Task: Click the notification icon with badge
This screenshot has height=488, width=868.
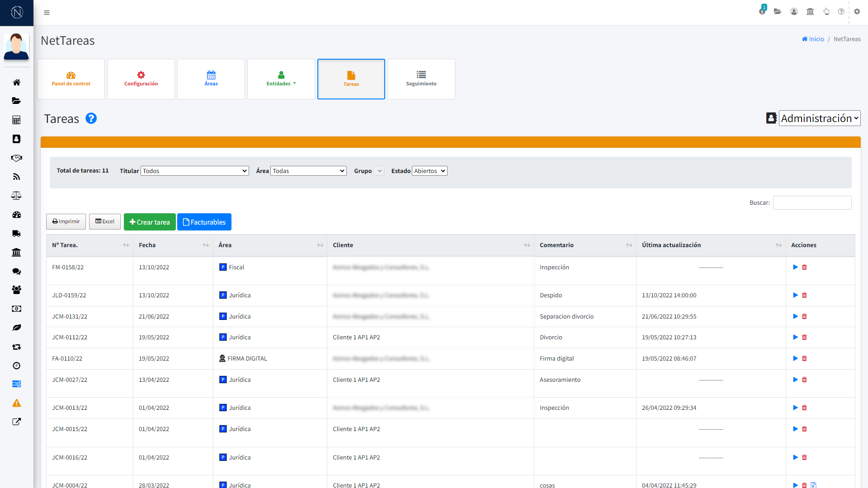Action: [x=762, y=11]
